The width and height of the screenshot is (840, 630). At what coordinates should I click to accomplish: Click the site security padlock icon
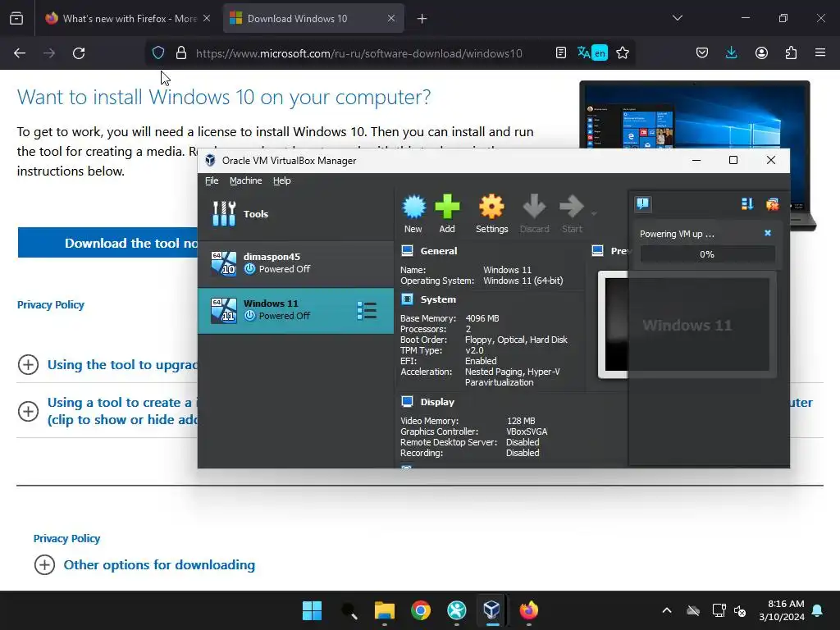(181, 53)
